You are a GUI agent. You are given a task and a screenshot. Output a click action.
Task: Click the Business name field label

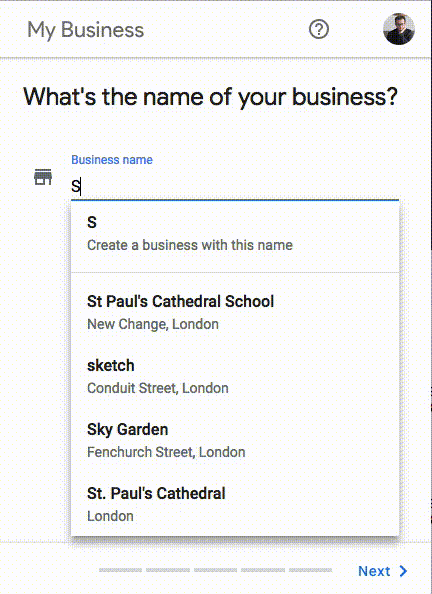point(112,160)
